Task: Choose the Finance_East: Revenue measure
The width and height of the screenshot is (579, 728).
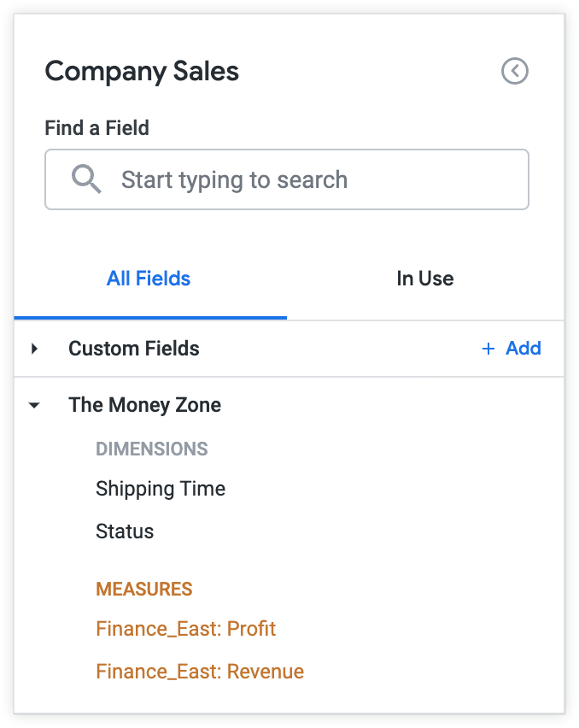Action: click(x=200, y=672)
